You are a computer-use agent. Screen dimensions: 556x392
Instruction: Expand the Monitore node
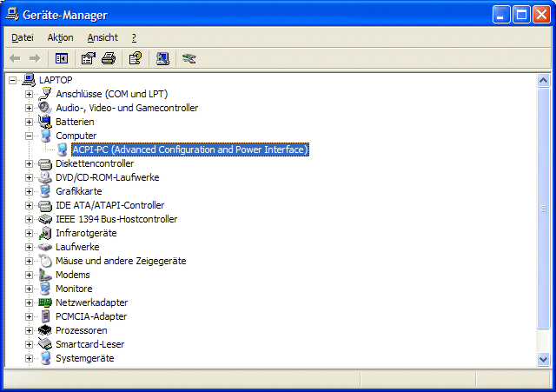[29, 289]
